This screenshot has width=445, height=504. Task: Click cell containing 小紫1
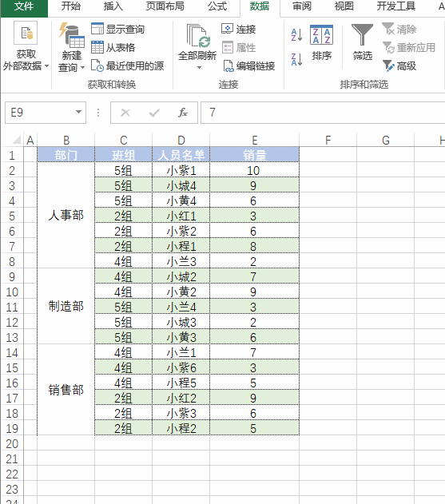[x=181, y=170]
